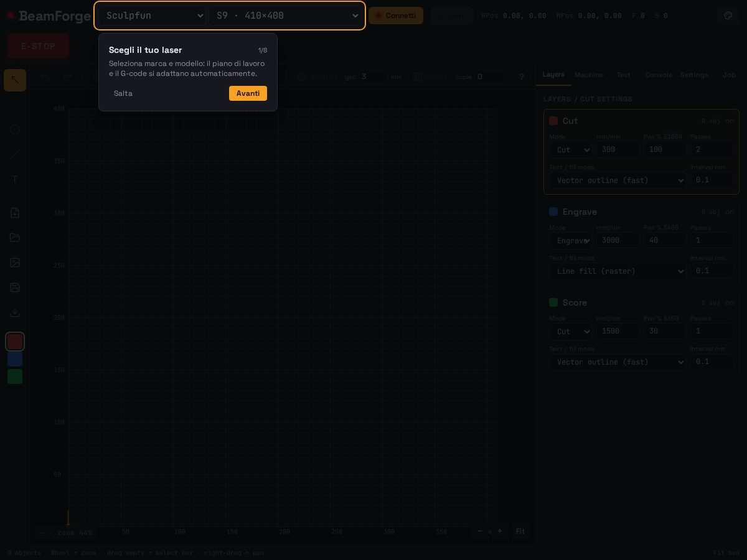Click the undo arrow icon
747x560 pixels.
[45, 77]
